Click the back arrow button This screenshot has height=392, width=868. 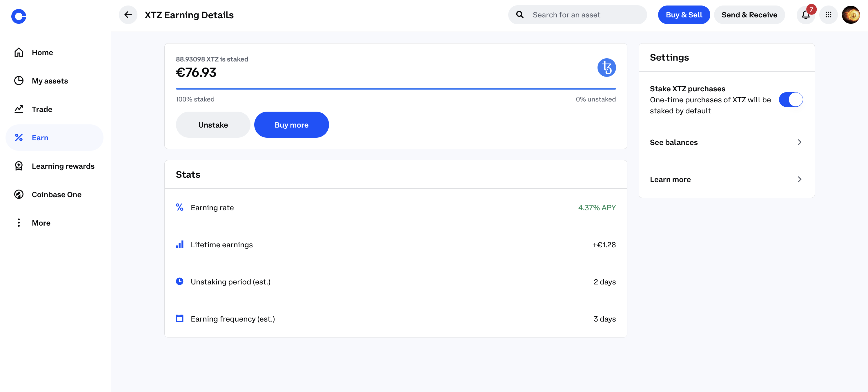point(128,15)
